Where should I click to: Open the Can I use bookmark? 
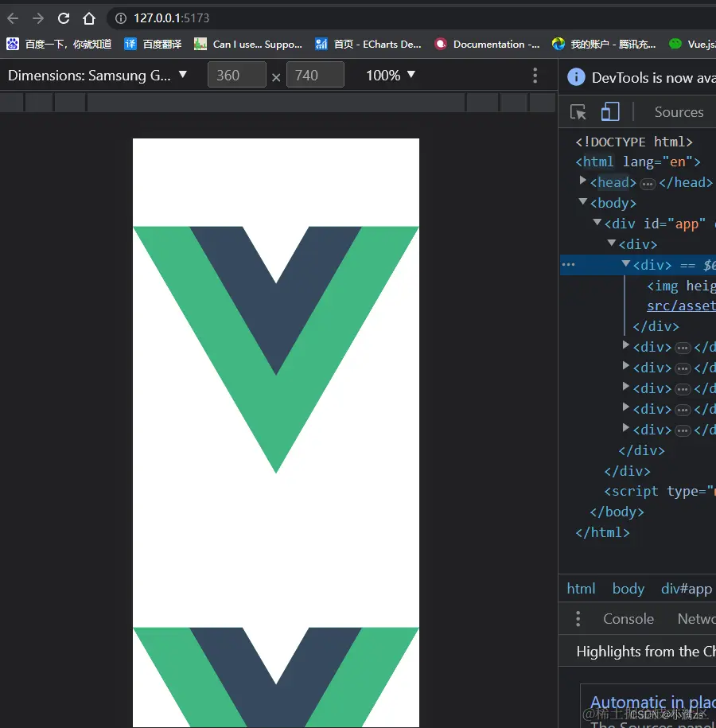coord(248,44)
